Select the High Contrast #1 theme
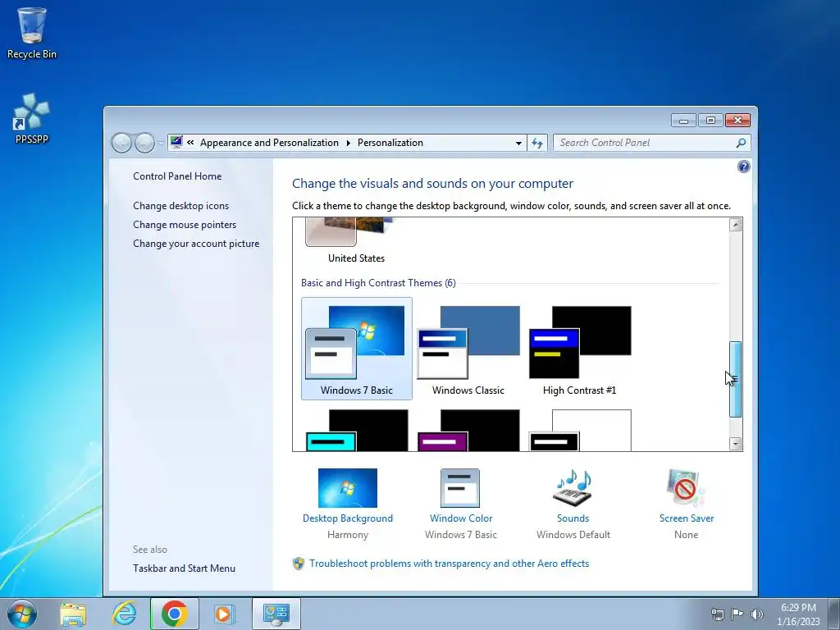The height and width of the screenshot is (630, 840). tap(580, 349)
